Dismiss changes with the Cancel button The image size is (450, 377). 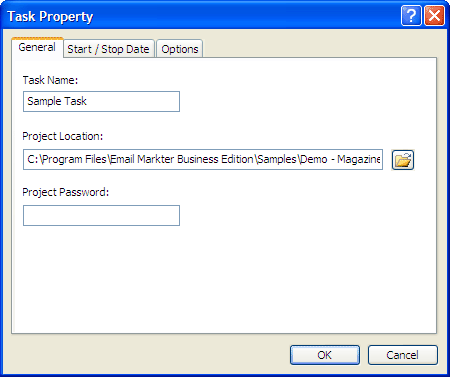pyautogui.click(x=403, y=355)
